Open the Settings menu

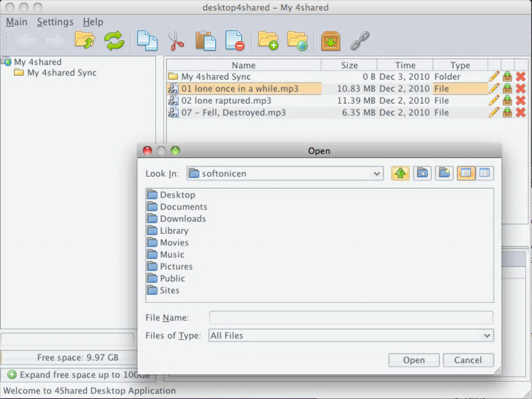coord(55,22)
